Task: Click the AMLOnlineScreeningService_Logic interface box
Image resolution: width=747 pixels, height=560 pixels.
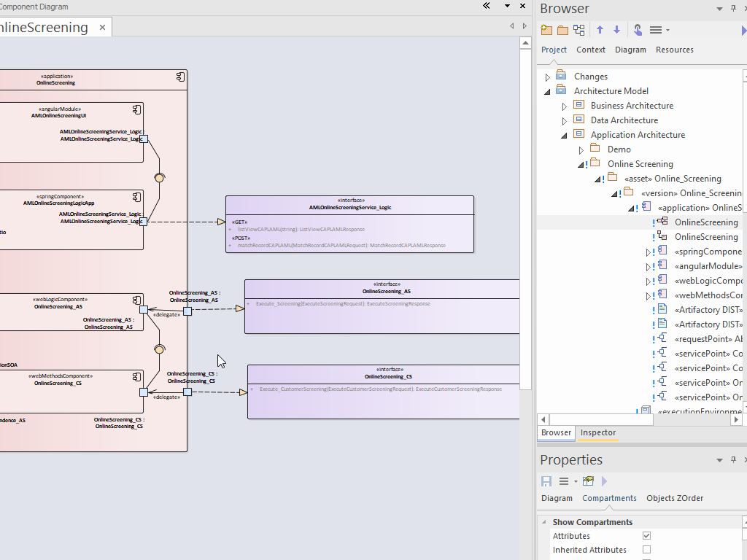Action: pos(349,225)
